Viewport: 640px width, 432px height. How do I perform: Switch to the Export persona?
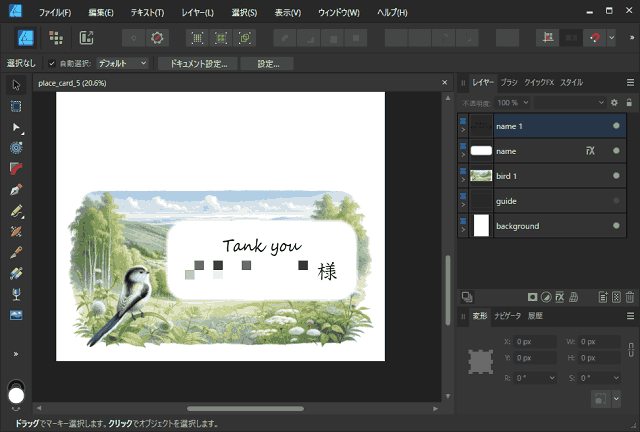pyautogui.click(x=86, y=38)
